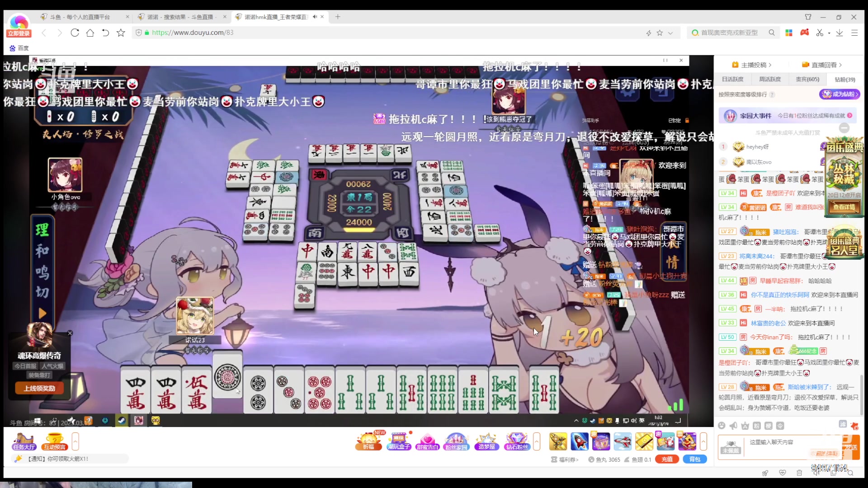Image resolution: width=868 pixels, height=488 pixels.
Task: Click the 成为钻粉 button
Action: point(840,94)
